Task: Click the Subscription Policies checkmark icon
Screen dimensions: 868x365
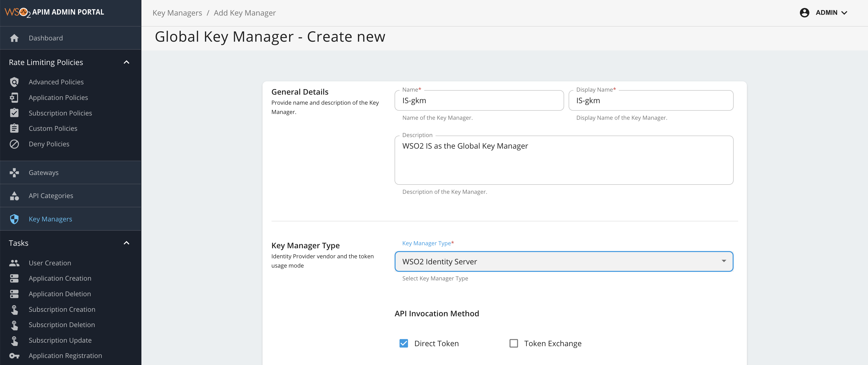Action: [x=14, y=113]
